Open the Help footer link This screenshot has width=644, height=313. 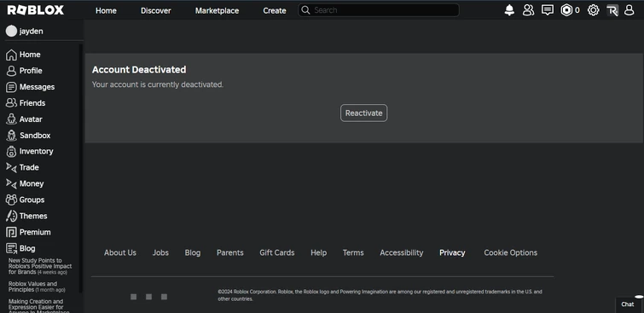pos(318,253)
